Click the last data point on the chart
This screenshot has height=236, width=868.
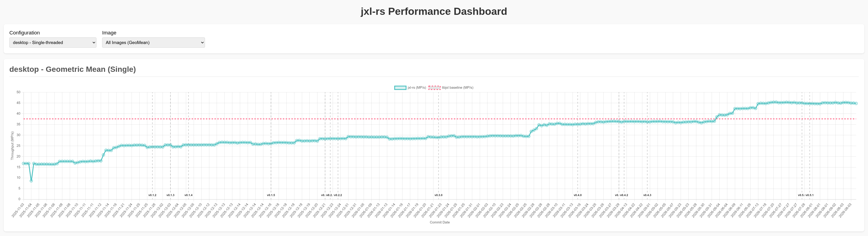click(x=856, y=104)
